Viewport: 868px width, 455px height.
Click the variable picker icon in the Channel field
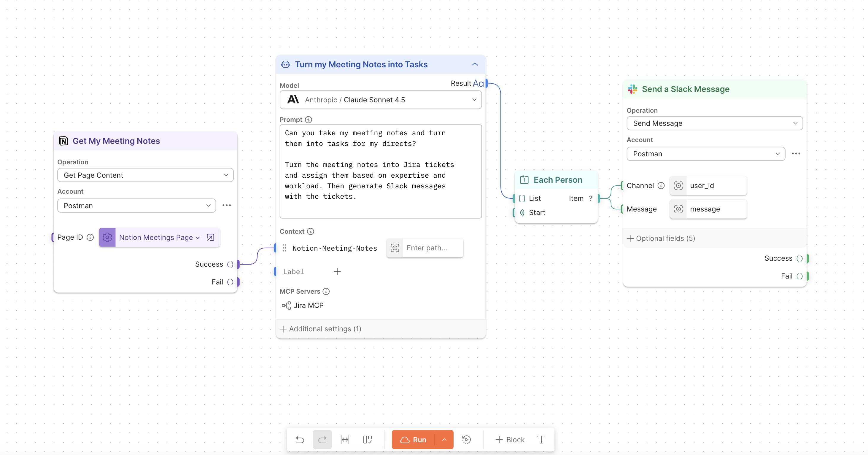click(678, 185)
